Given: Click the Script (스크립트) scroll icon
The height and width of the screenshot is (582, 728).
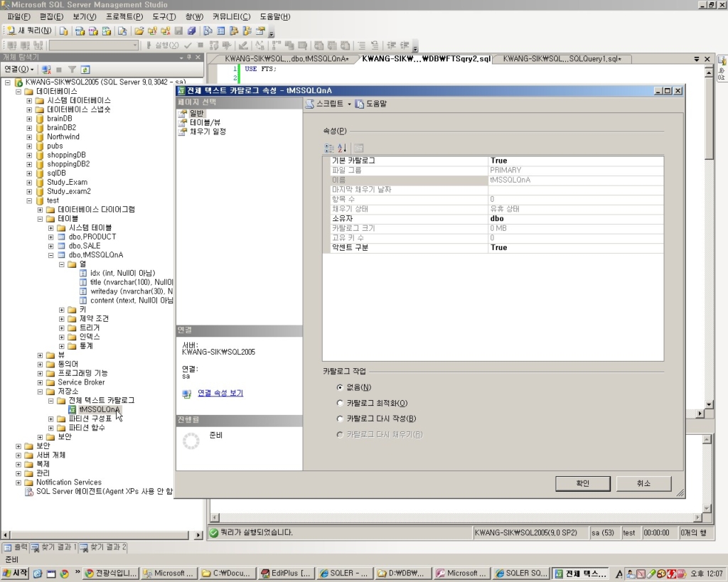Looking at the screenshot, I should [x=310, y=104].
